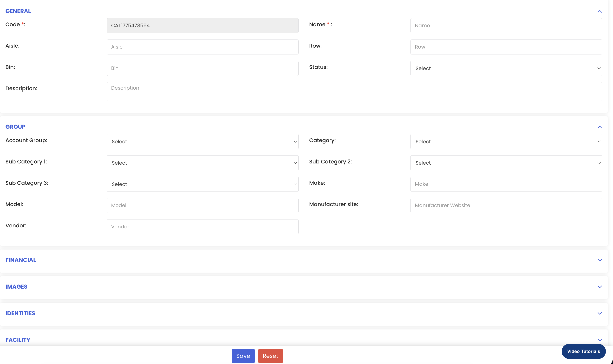
Task: Open the Status dropdown
Action: pos(506,68)
